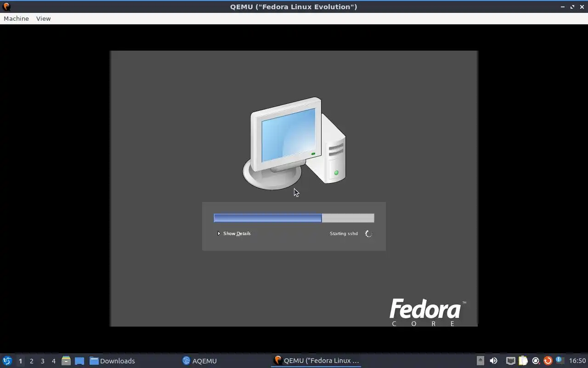
Task: Click the Fedora boot progress bar
Action: click(294, 218)
